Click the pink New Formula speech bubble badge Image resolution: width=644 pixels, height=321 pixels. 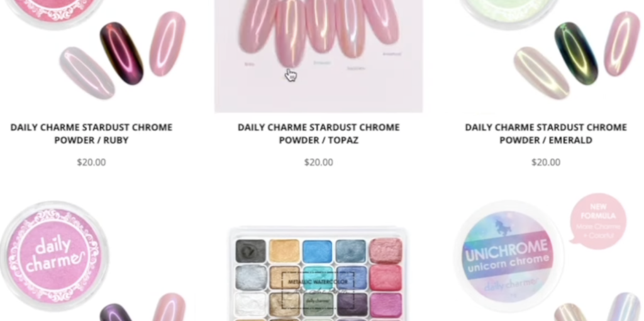597,221
